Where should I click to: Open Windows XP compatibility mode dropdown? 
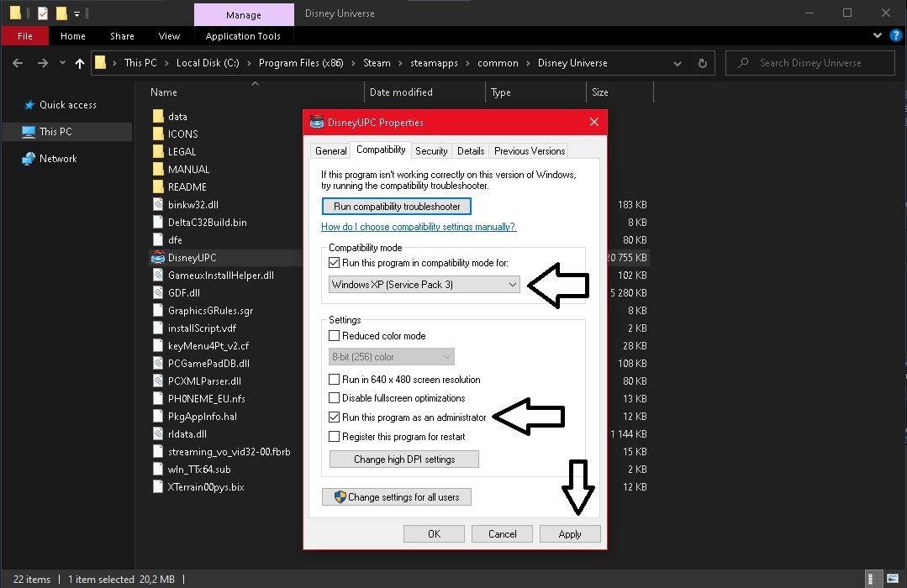pos(424,285)
